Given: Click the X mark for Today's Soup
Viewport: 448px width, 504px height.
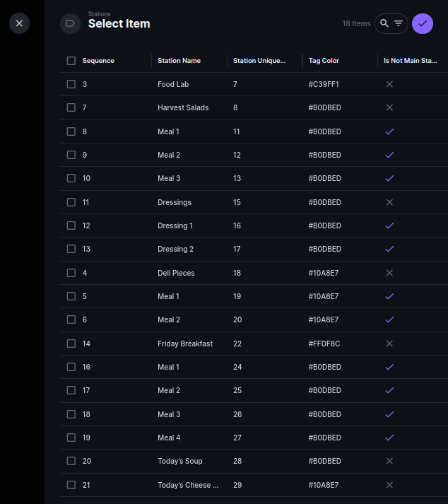Looking at the screenshot, I should click(x=389, y=461).
